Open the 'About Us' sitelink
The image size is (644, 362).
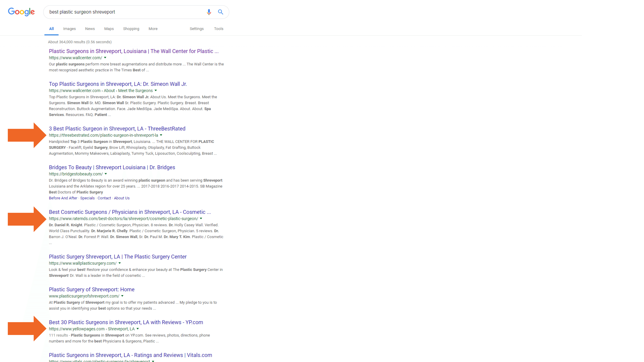(x=122, y=198)
